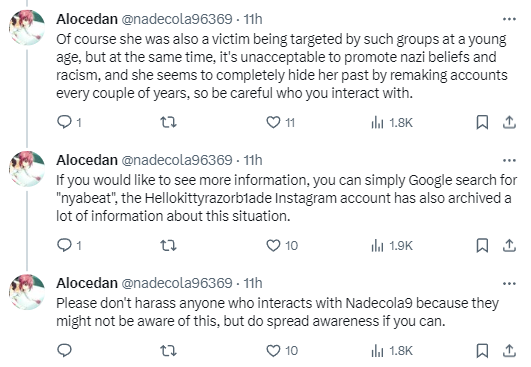This screenshot has height=367, width=531.
Task: View 1.9K analytics on second tweet
Action: click(x=392, y=245)
